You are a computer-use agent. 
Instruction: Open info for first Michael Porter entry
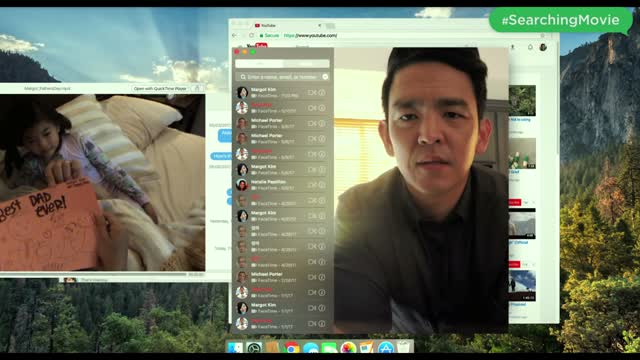322,124
